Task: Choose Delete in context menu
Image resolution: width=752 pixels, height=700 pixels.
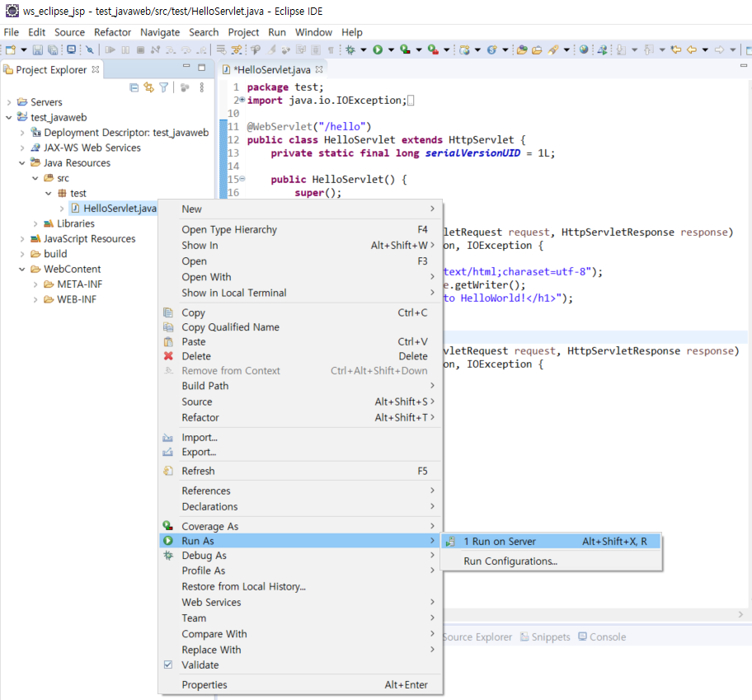Action: 300,356
